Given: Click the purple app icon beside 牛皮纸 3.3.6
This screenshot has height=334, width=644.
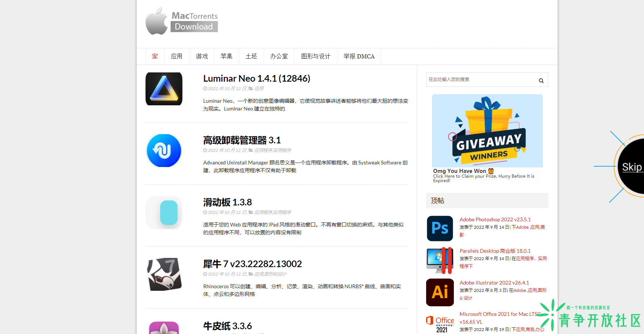Looking at the screenshot, I should click(x=164, y=327).
